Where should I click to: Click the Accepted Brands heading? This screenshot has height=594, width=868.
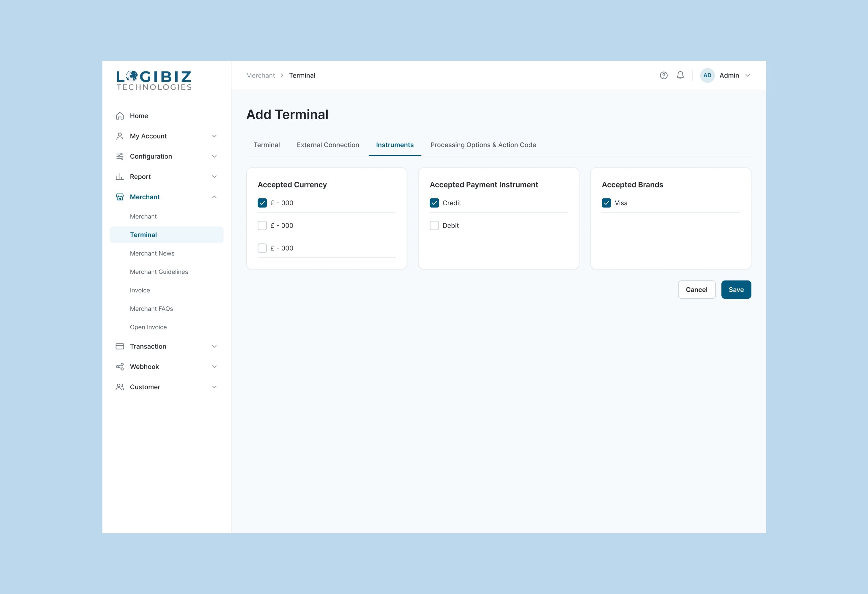pos(632,184)
